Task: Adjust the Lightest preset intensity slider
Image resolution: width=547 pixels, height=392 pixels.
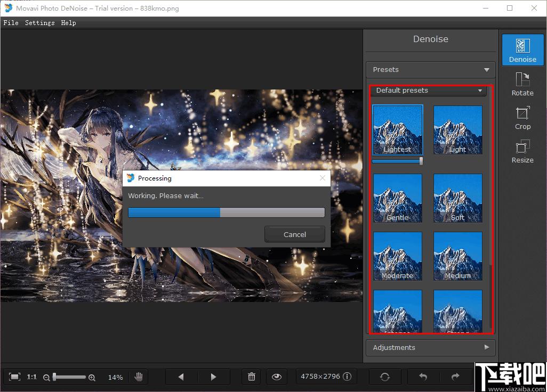Action: point(398,161)
